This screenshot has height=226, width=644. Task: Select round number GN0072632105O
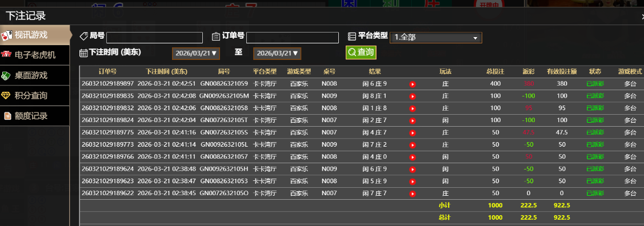tap(224, 193)
